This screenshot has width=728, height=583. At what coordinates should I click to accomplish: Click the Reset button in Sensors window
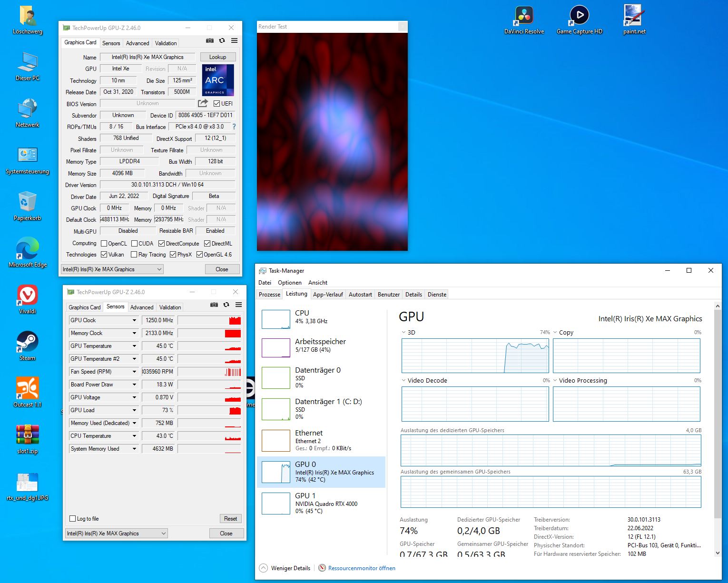[x=231, y=519]
